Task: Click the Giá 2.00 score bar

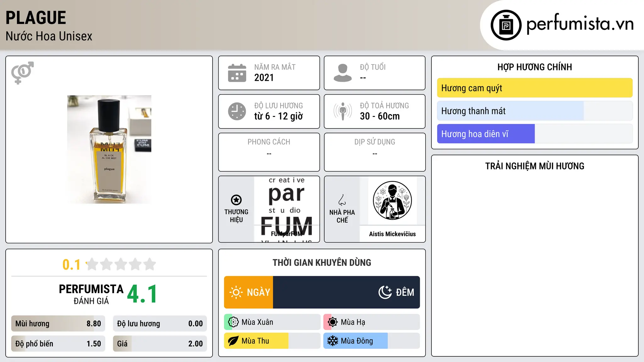Action: 160,344
